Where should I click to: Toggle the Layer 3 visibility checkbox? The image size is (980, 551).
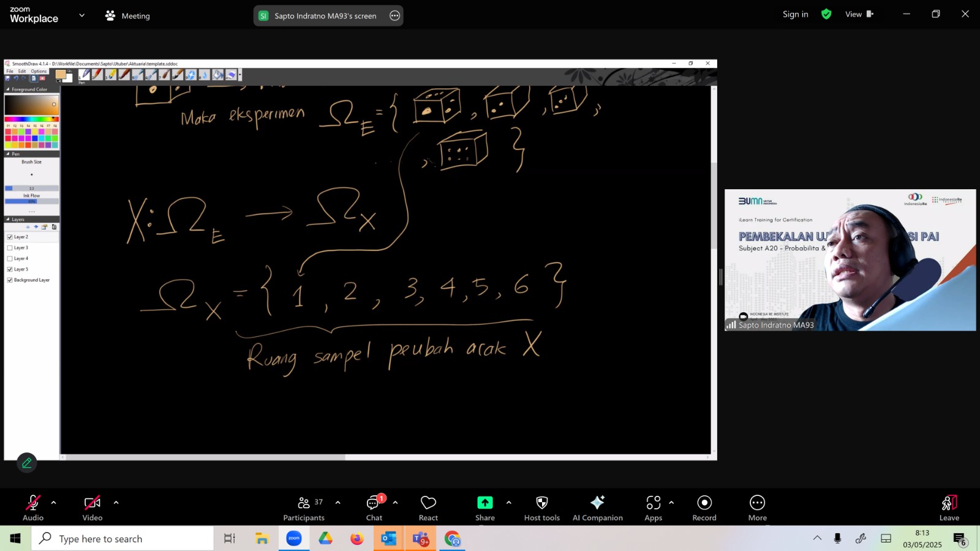(10, 248)
